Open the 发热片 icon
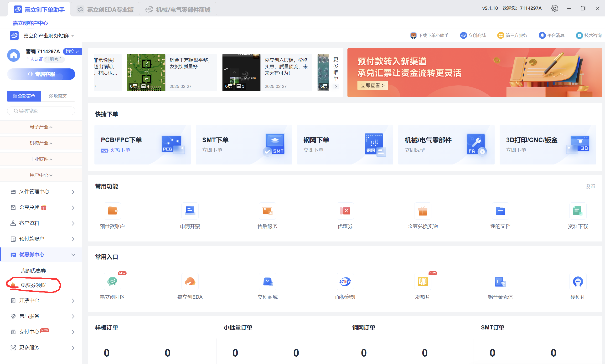This screenshot has height=364, width=605. pyautogui.click(x=423, y=281)
